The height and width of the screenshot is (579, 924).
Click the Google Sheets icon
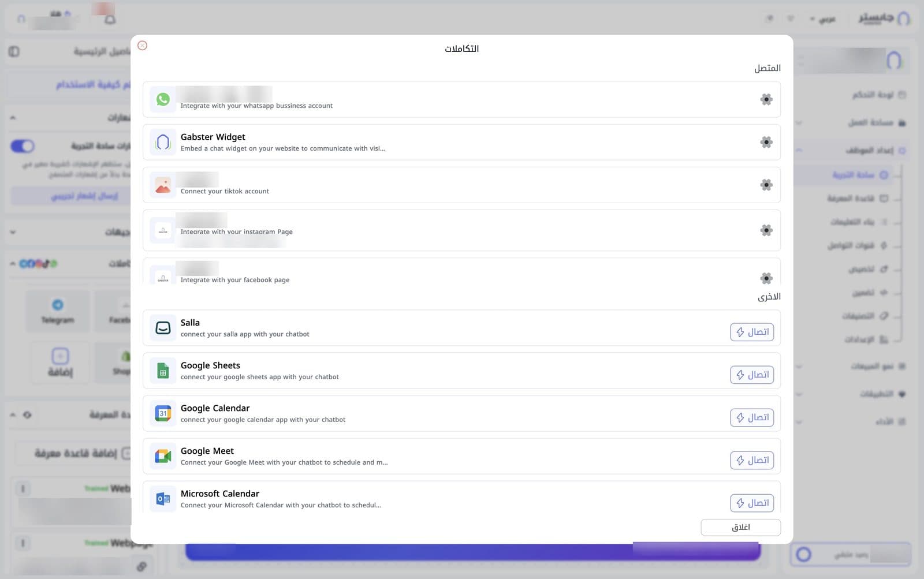pos(163,371)
